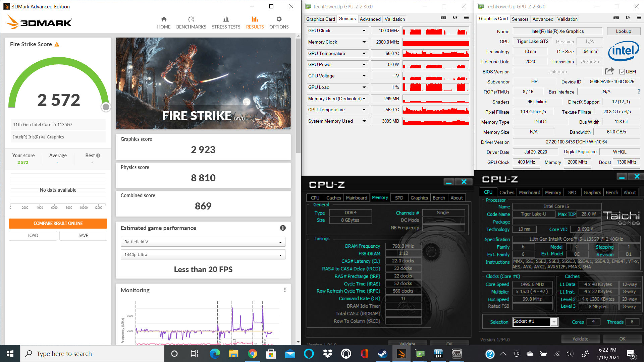Click the Fire Strike preview image
This screenshot has height=362, width=644.
pyautogui.click(x=203, y=83)
